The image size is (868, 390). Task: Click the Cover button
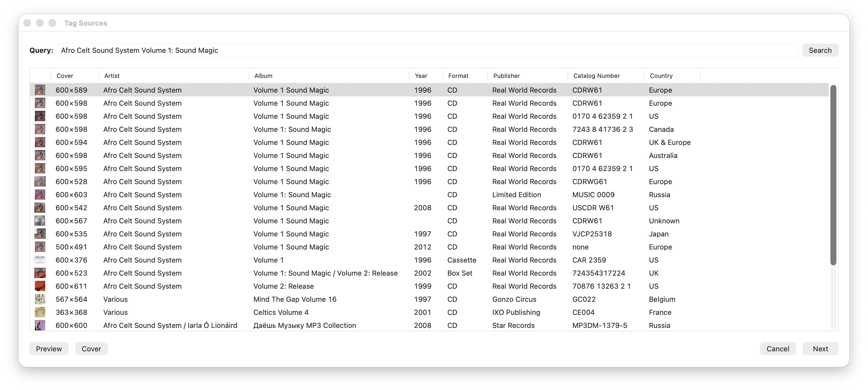pyautogui.click(x=91, y=349)
